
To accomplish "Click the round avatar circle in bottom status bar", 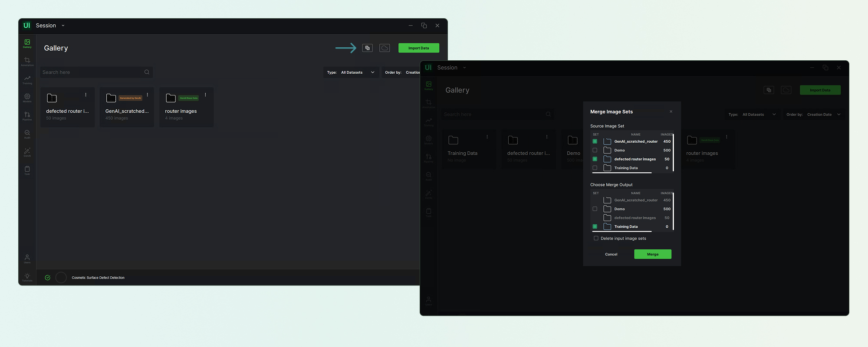I will point(61,278).
